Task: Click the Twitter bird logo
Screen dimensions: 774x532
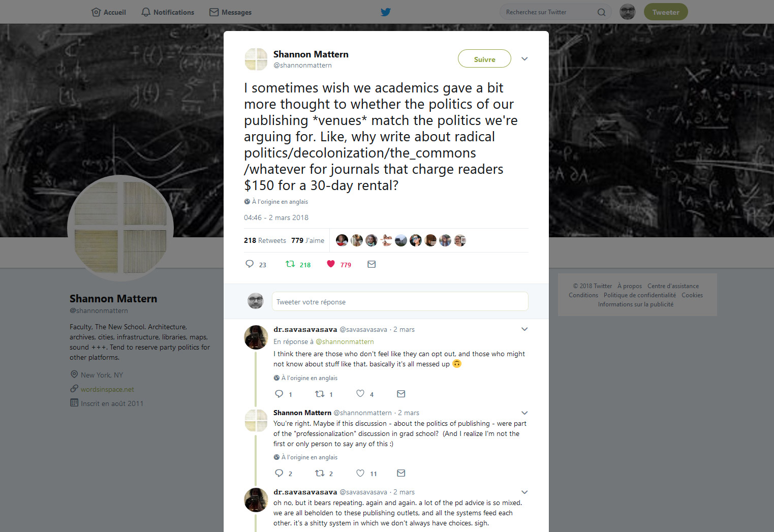Action: click(386, 12)
